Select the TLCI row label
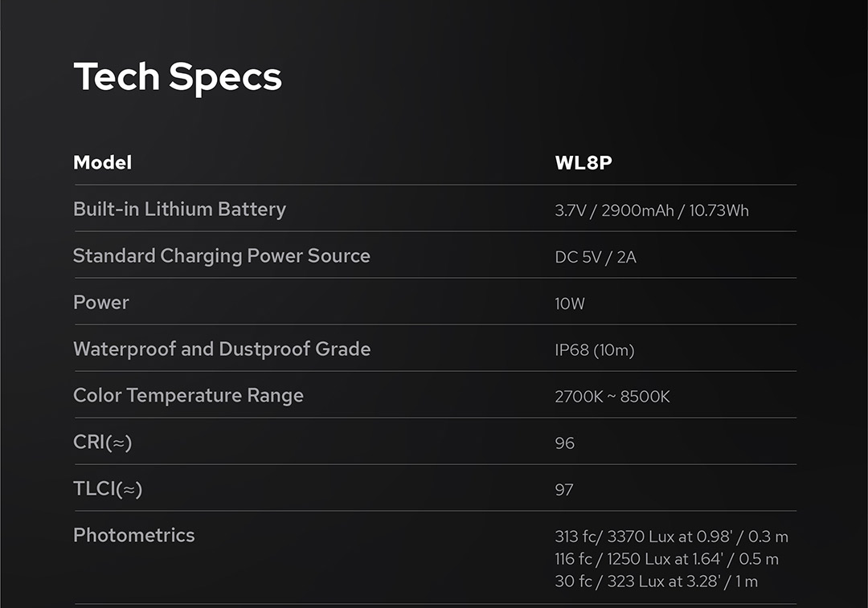The image size is (868, 608). 107,489
